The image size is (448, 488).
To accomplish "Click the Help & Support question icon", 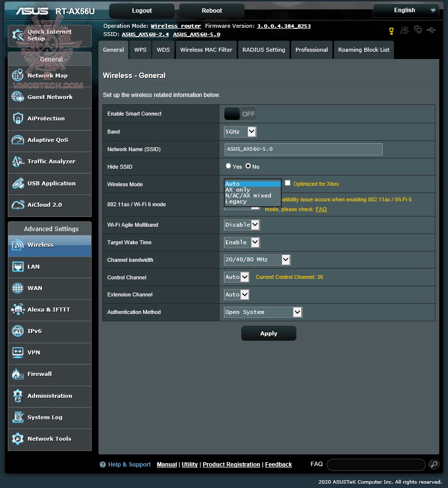I will [103, 464].
